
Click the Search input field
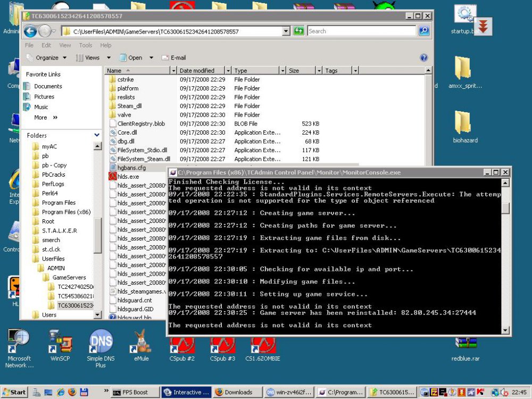pos(362,31)
